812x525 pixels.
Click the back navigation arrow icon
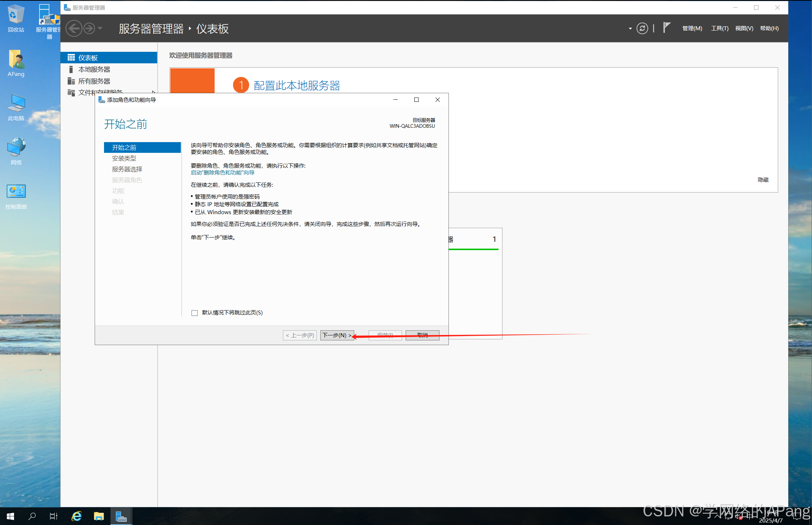[x=74, y=28]
